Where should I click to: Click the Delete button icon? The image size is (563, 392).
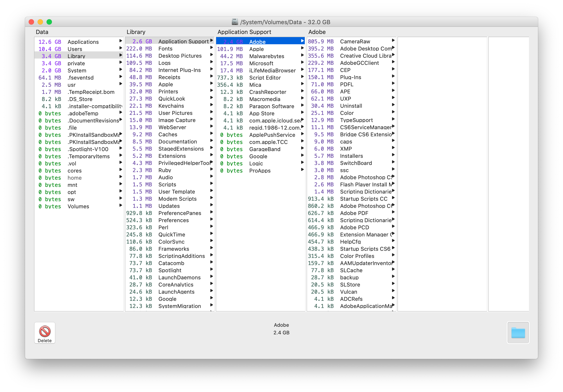pos(45,331)
